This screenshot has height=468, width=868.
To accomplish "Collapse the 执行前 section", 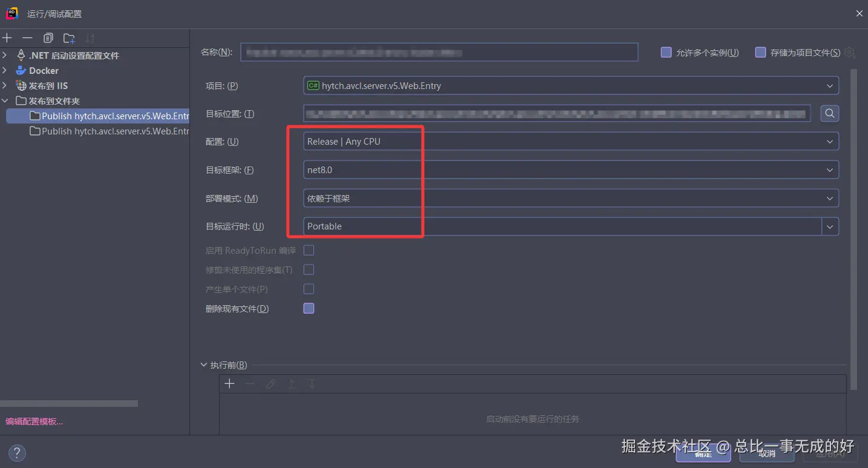I will [204, 364].
